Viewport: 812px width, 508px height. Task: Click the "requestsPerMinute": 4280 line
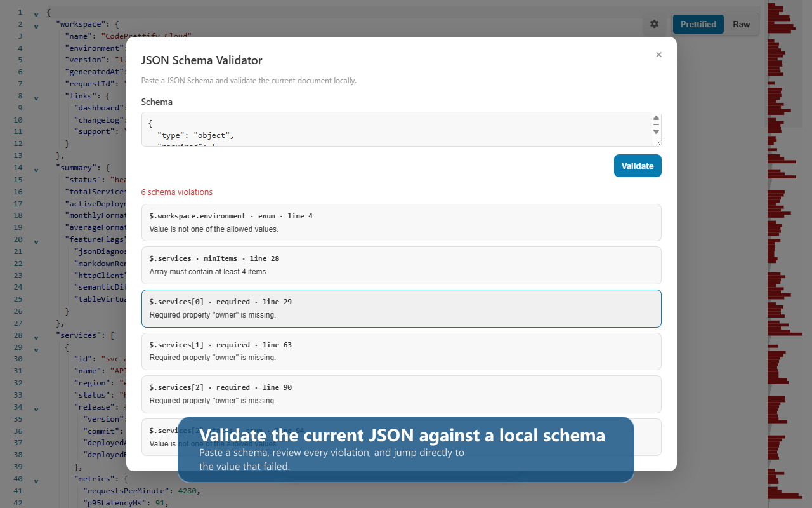[142, 491]
